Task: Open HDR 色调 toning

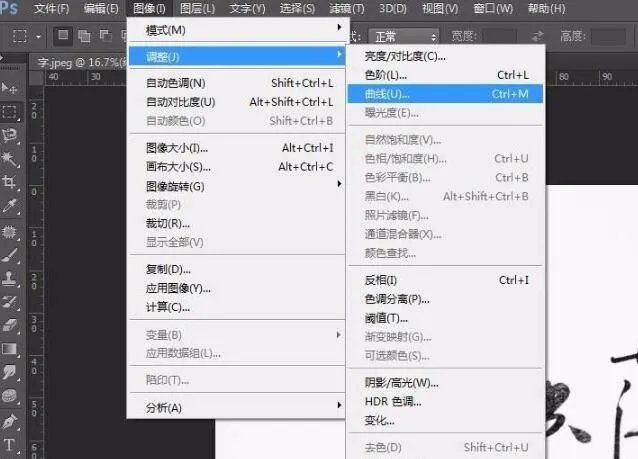Action: [x=445, y=402]
